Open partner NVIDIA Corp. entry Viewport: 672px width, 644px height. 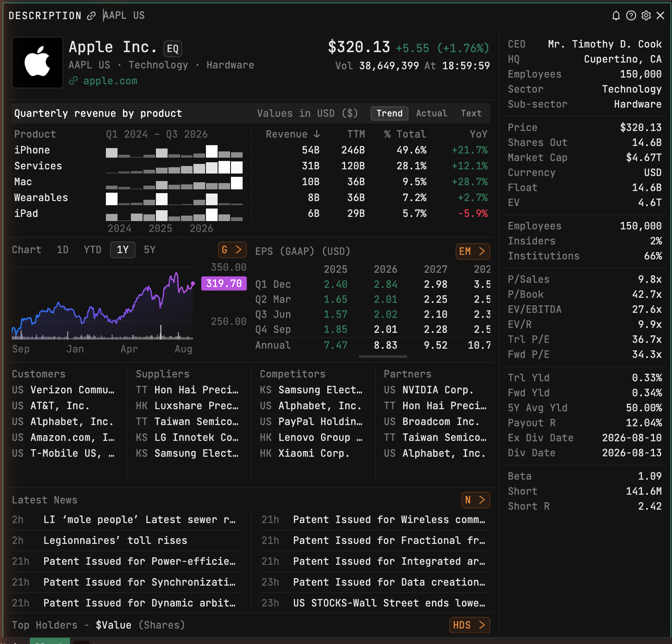pyautogui.click(x=429, y=390)
